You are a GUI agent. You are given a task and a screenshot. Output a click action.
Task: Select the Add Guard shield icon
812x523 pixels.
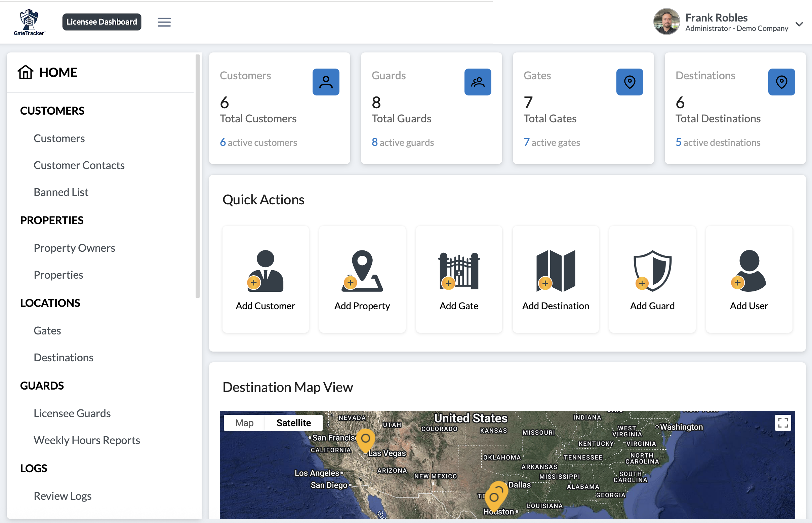(652, 270)
